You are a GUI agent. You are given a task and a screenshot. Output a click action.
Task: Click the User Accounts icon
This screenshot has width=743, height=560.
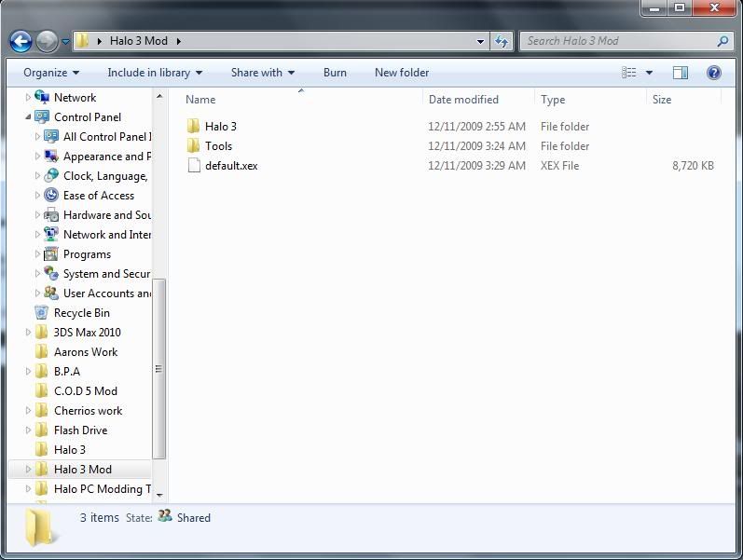coord(51,293)
